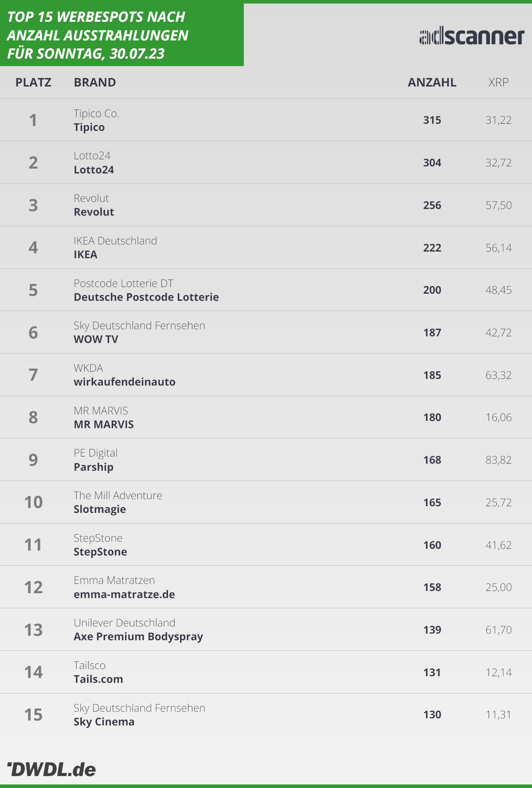
Task: Open Deutsche Postcode Lotterie entry
Action: [146, 297]
